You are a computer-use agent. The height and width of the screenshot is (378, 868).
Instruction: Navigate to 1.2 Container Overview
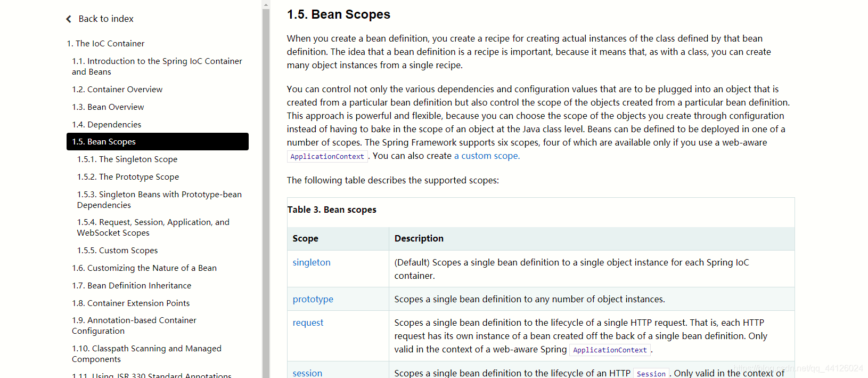117,89
